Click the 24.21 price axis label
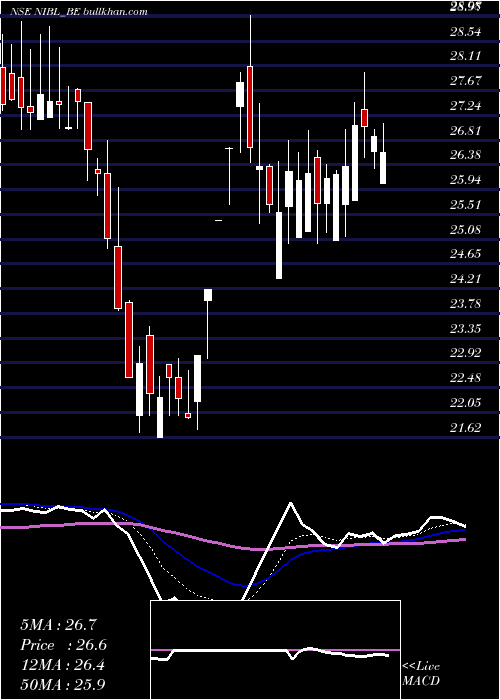Image resolution: width=500 pixels, height=700 pixels. coord(467,279)
